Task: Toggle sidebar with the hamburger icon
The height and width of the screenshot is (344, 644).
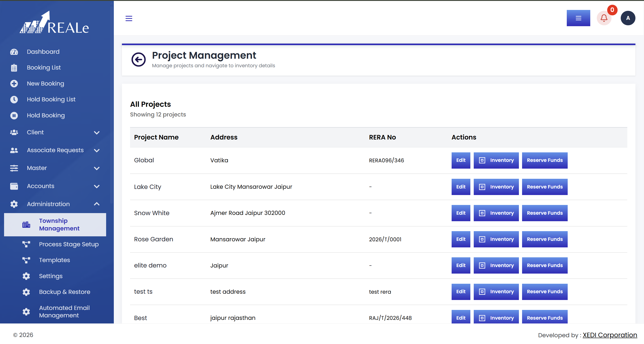Action: 129,18
